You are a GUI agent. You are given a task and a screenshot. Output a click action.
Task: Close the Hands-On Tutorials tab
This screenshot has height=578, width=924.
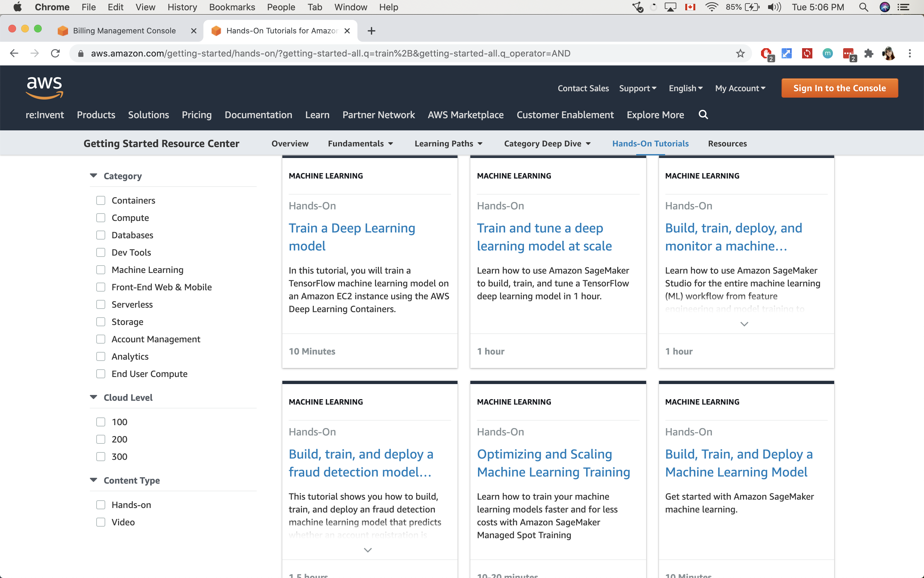pos(347,31)
